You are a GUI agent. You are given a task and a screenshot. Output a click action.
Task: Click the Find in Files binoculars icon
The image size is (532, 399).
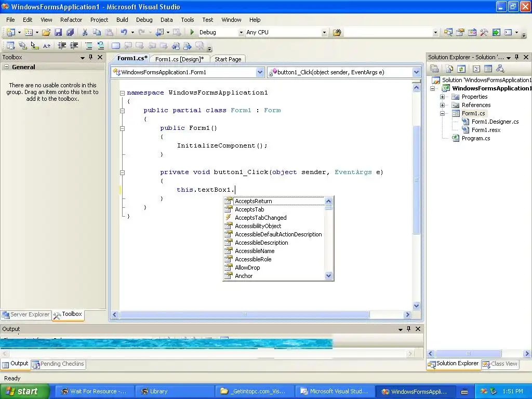point(337,33)
